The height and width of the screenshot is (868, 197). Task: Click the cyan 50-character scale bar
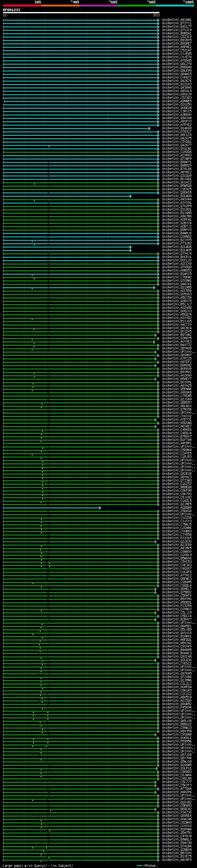point(139,865)
